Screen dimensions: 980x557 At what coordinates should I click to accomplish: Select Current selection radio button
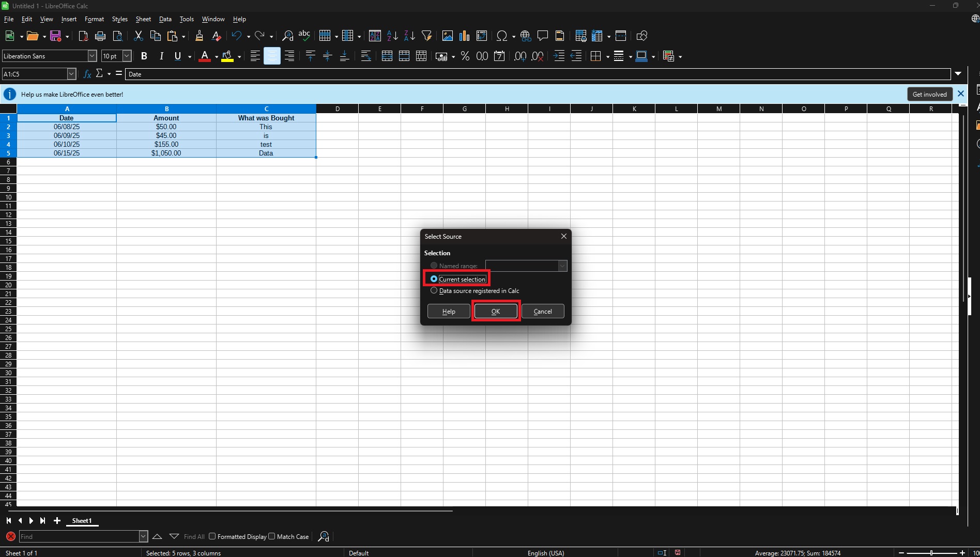[x=434, y=279]
